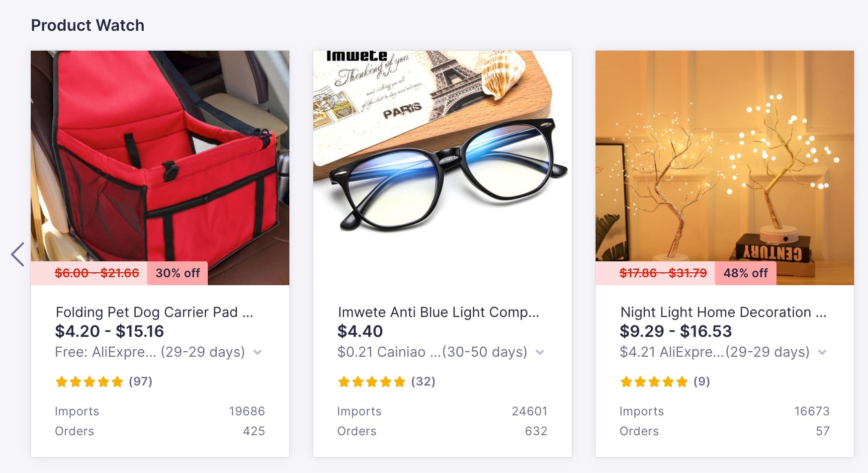Click the $4.20 - $15.16 price
The image size is (868, 473).
pos(109,331)
